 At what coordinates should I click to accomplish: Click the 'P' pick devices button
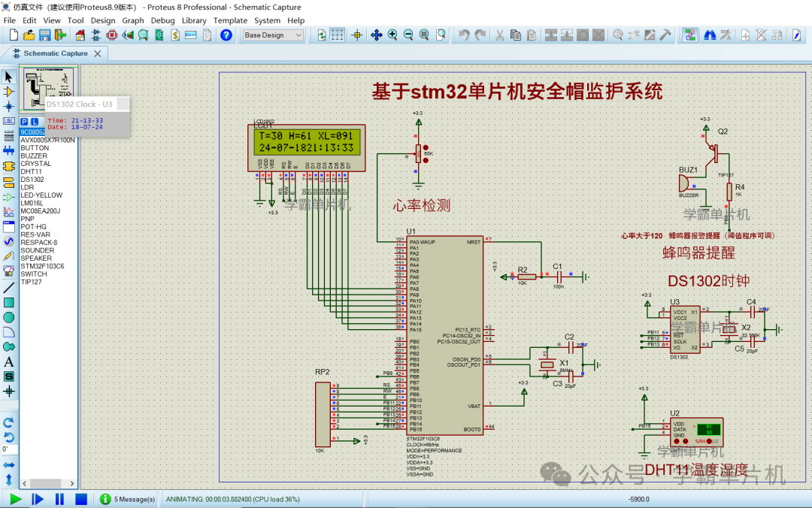pos(24,121)
